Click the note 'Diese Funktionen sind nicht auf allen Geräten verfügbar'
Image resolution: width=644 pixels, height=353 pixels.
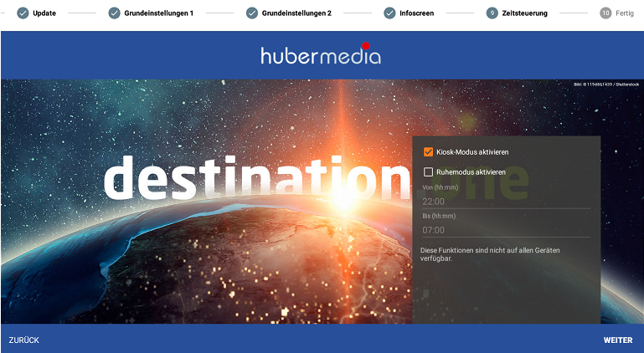[x=490, y=254]
